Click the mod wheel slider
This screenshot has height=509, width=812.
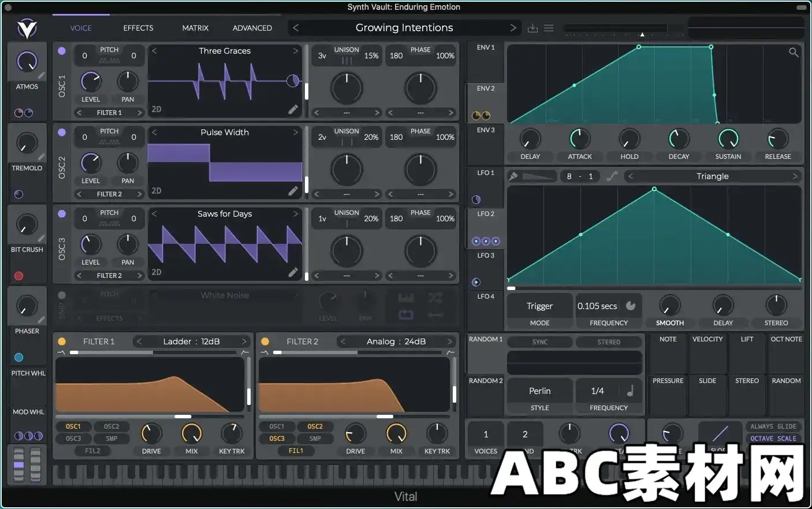coord(36,464)
